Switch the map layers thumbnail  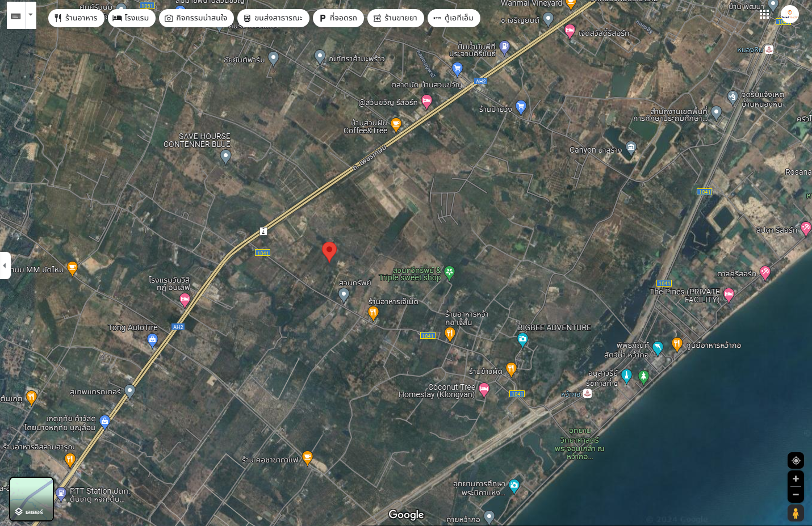(x=32, y=499)
